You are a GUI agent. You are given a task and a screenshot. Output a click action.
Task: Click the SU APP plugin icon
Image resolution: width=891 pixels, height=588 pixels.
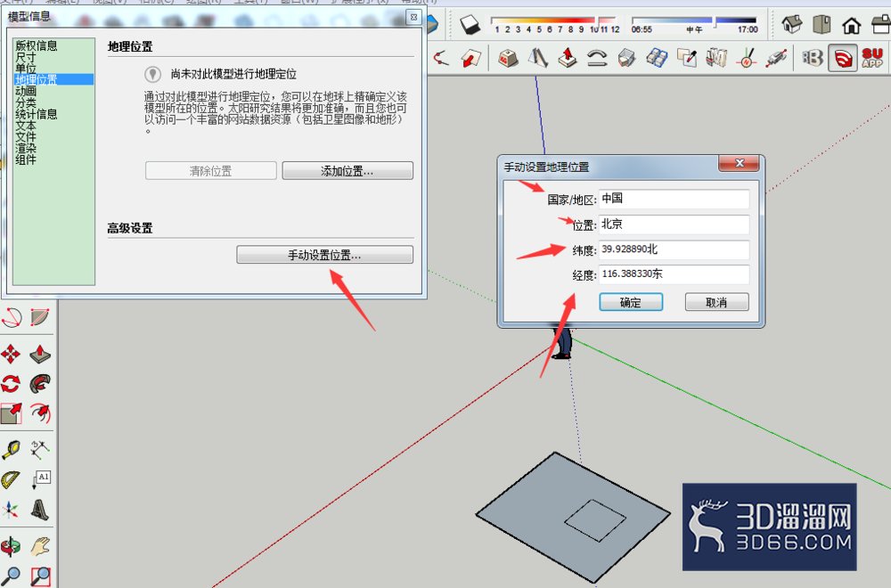(872, 57)
